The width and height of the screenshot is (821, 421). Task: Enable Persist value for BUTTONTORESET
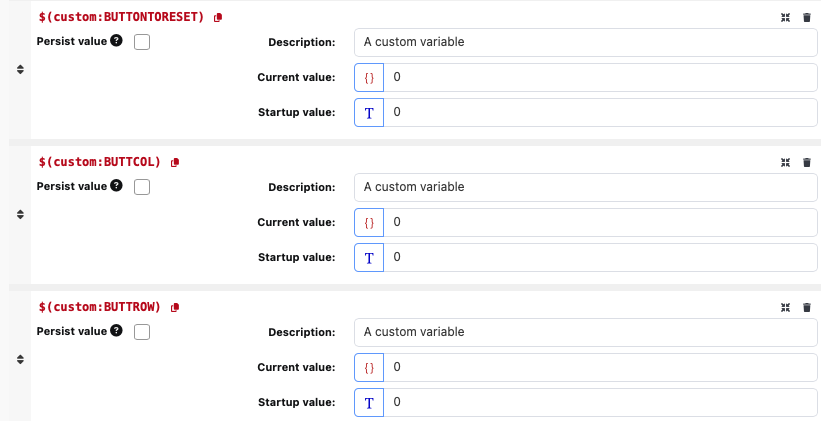[x=142, y=42]
